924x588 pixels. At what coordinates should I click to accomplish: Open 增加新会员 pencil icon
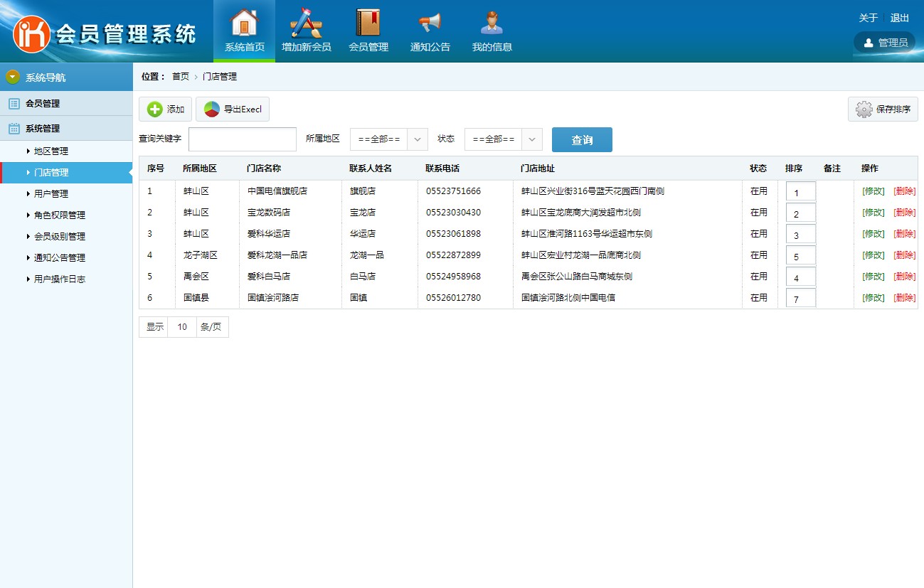[306, 23]
